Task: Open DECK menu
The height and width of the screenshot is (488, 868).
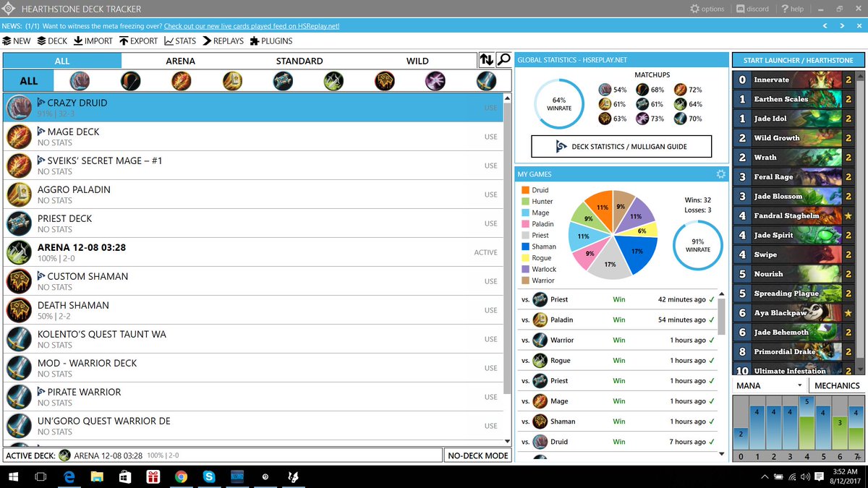Action: [x=52, y=41]
